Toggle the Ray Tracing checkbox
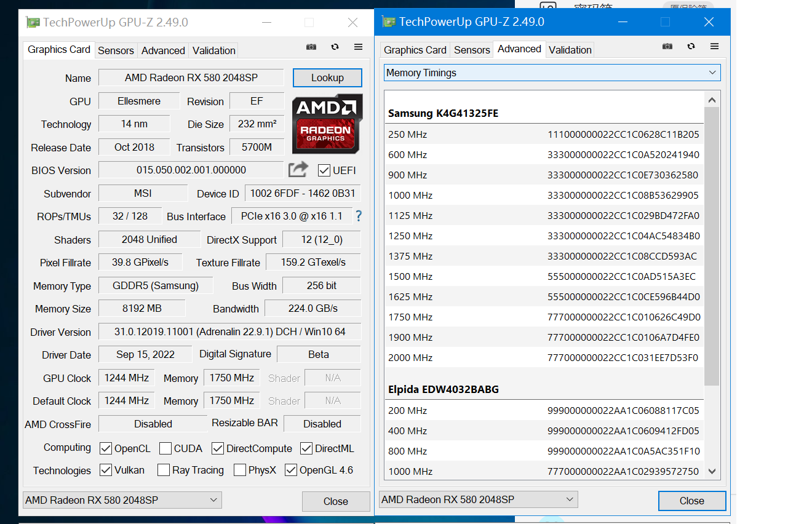 pos(164,470)
